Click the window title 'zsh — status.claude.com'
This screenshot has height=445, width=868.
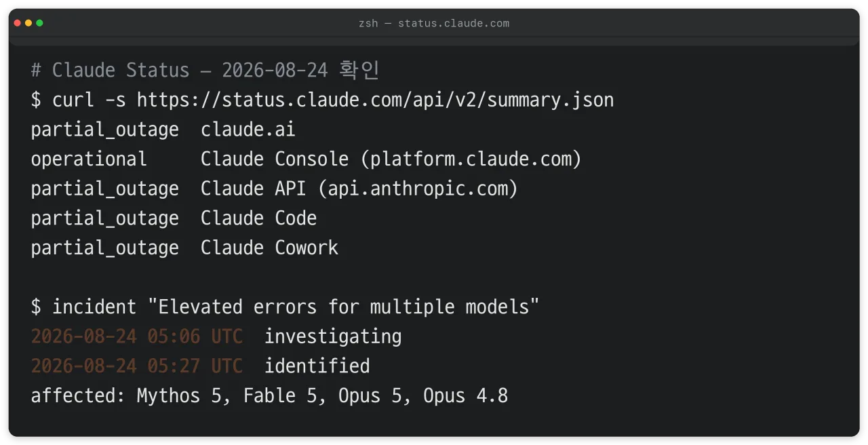[x=434, y=23]
